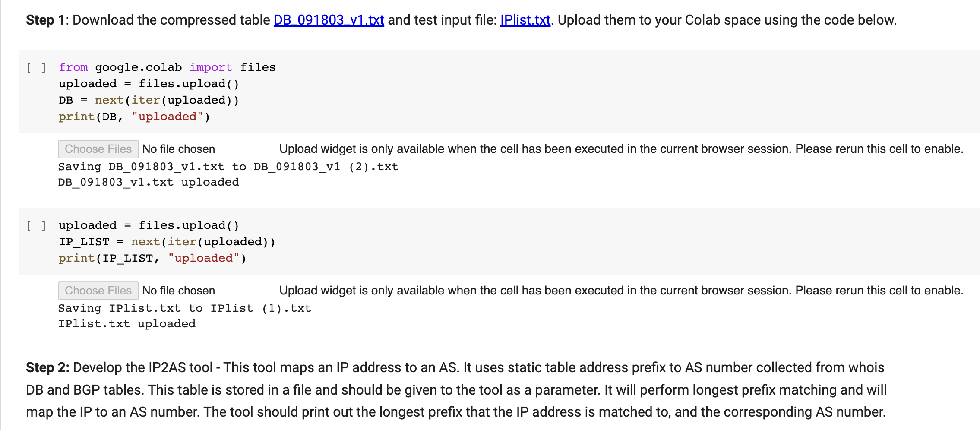980x430 pixels.
Task: Run the second code cell bracket
Action: point(37,225)
